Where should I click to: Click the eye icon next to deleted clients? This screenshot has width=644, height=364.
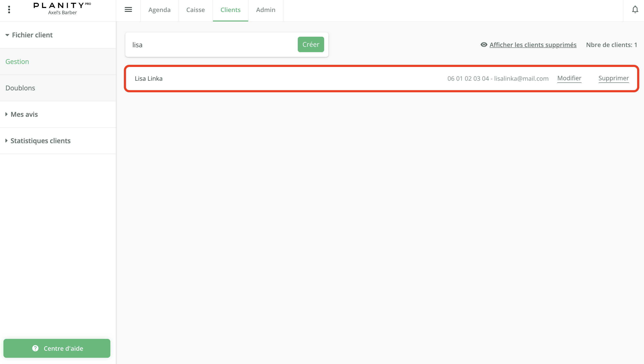(x=484, y=45)
